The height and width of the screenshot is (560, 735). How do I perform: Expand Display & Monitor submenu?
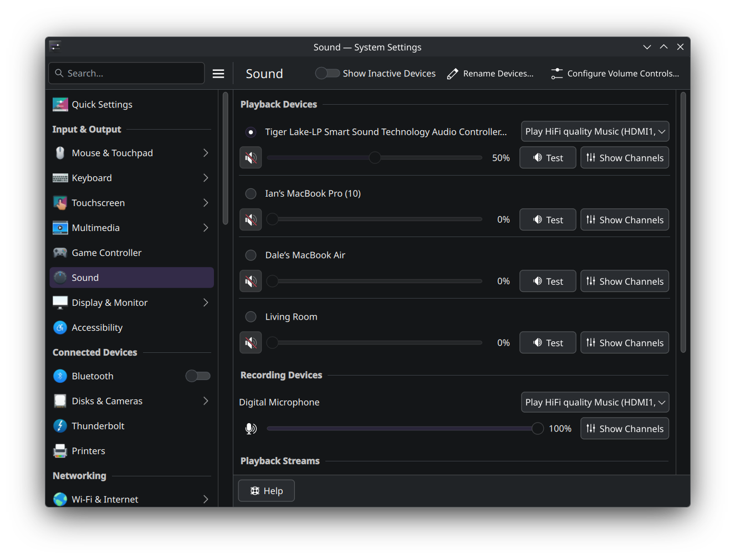coord(206,302)
